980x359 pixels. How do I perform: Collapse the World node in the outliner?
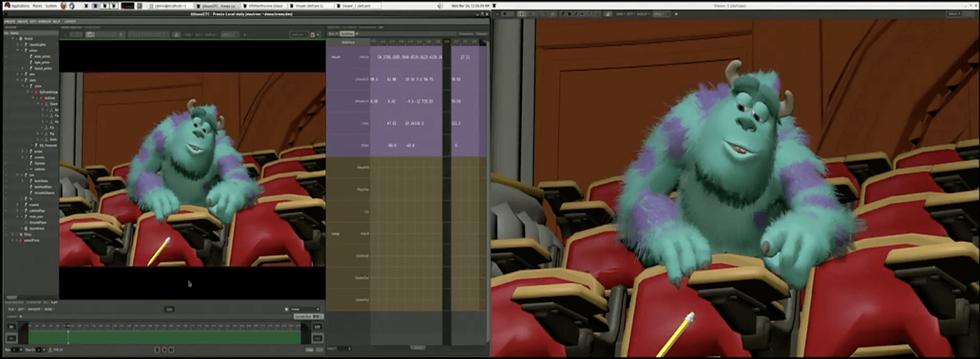tap(12, 39)
